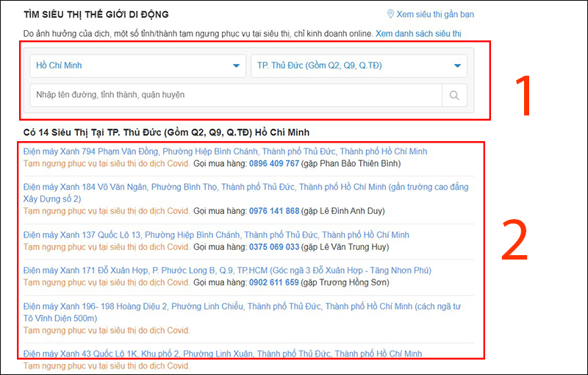Call phone number 0902 611 659
588x375 pixels.
click(273, 282)
